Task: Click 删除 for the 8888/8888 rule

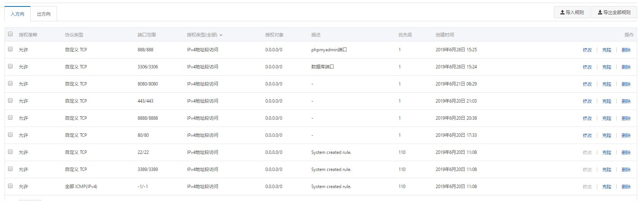Action: tap(626, 119)
